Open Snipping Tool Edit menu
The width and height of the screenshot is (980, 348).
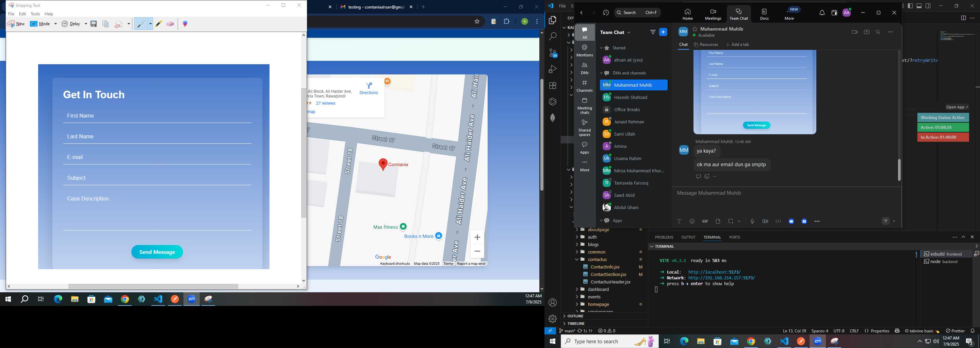click(22, 14)
